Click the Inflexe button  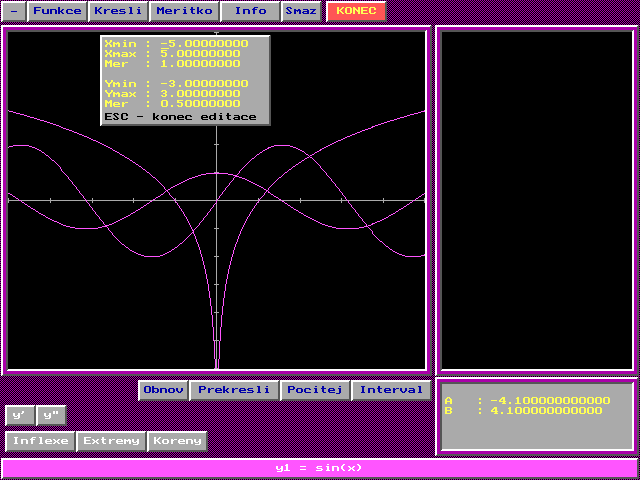click(40, 441)
